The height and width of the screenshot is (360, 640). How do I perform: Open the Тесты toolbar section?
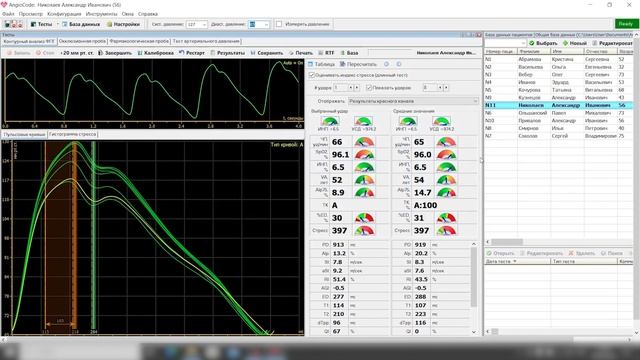[x=42, y=24]
